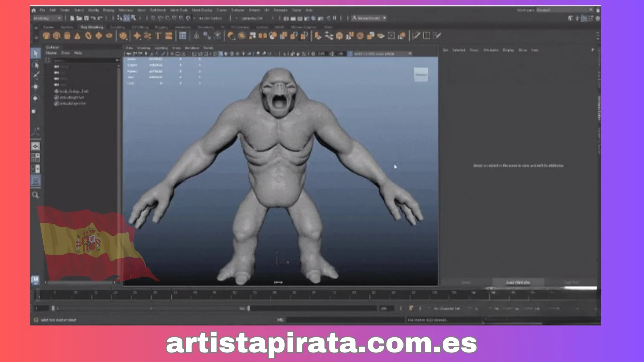The width and height of the screenshot is (644, 362).
Task: Switch to the Poly Modeling shelf tab
Action: 92,27
